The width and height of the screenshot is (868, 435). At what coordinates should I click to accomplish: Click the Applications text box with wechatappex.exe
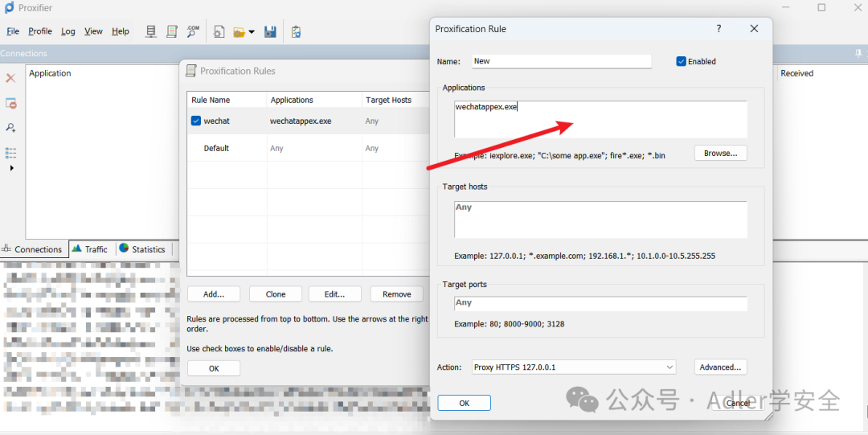[600, 119]
